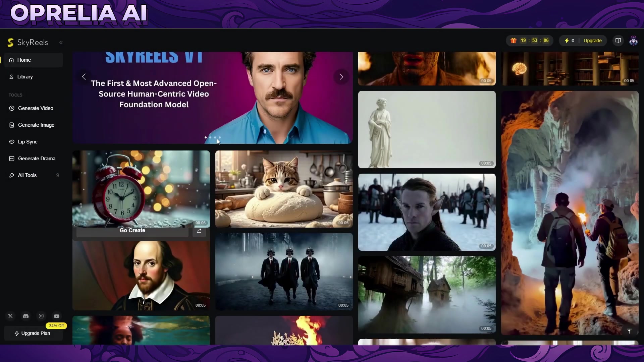Click the Upgrade Plan button

click(34, 333)
